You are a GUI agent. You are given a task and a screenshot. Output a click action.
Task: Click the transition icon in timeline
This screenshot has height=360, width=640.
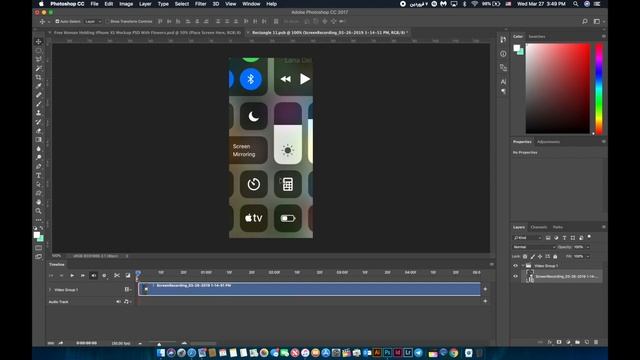[x=128, y=276]
